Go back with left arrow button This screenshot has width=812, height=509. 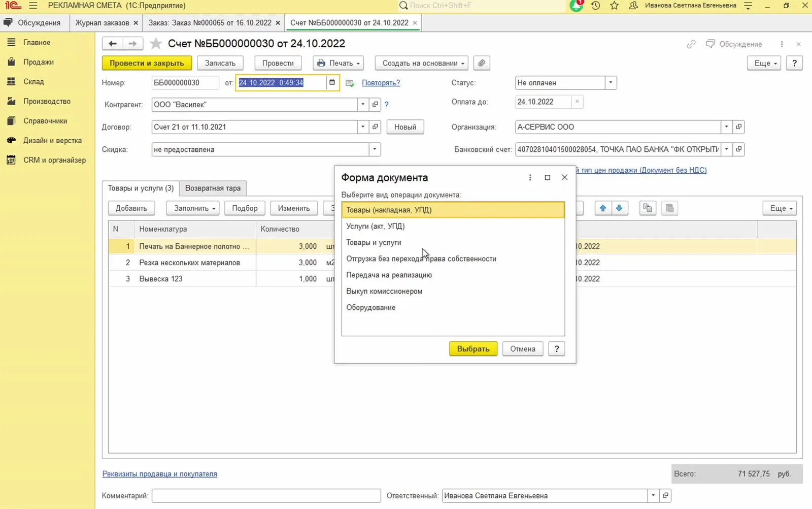pos(113,44)
